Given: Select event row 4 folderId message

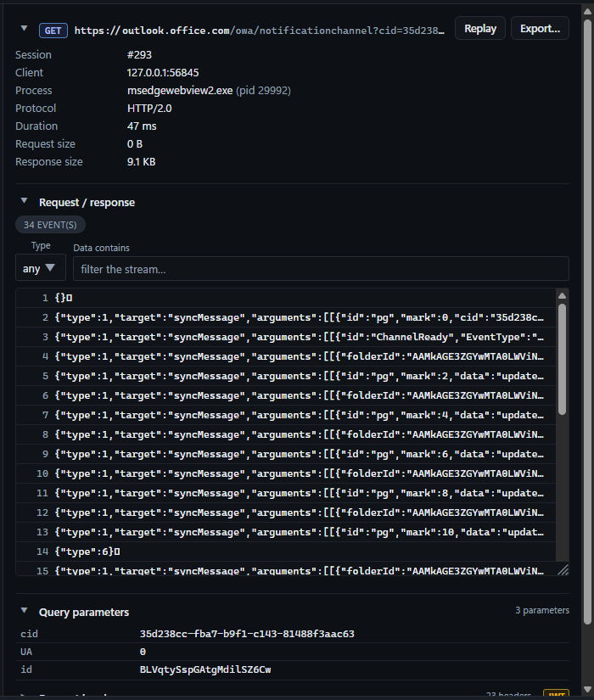Looking at the screenshot, I should coord(286,356).
